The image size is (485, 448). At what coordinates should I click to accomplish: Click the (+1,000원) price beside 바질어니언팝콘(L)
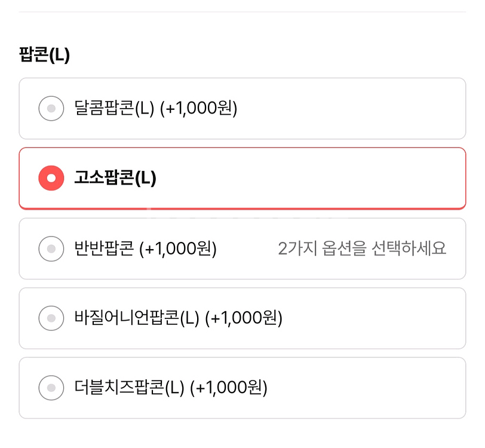click(x=244, y=318)
